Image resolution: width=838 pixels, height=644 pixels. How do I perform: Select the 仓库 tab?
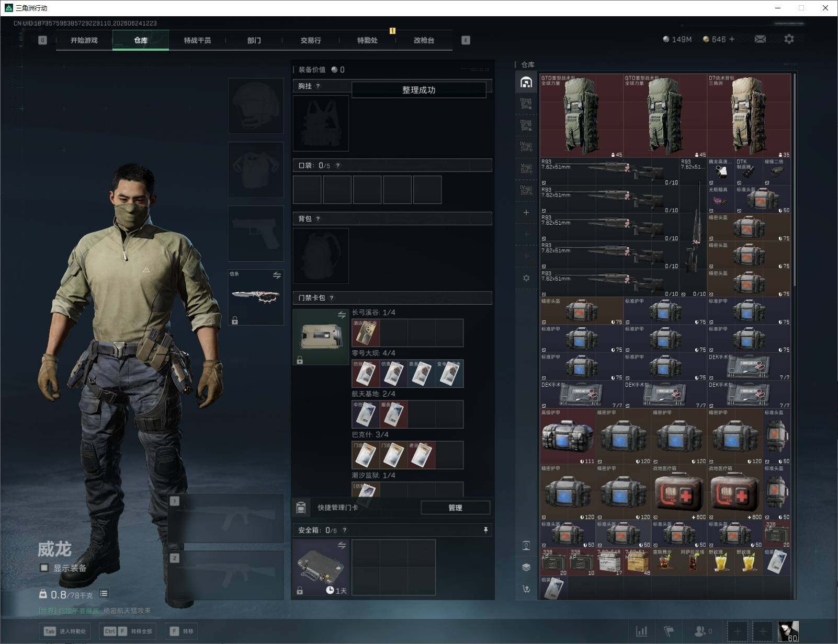(x=141, y=40)
